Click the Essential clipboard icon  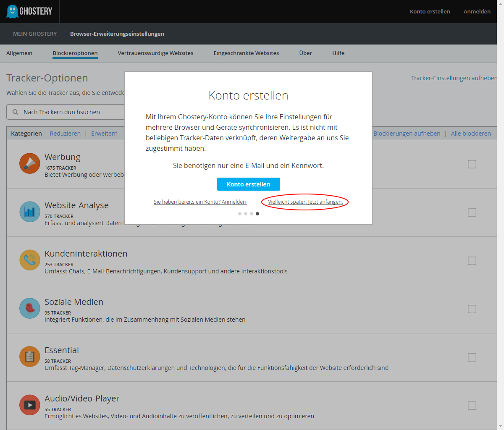30,357
